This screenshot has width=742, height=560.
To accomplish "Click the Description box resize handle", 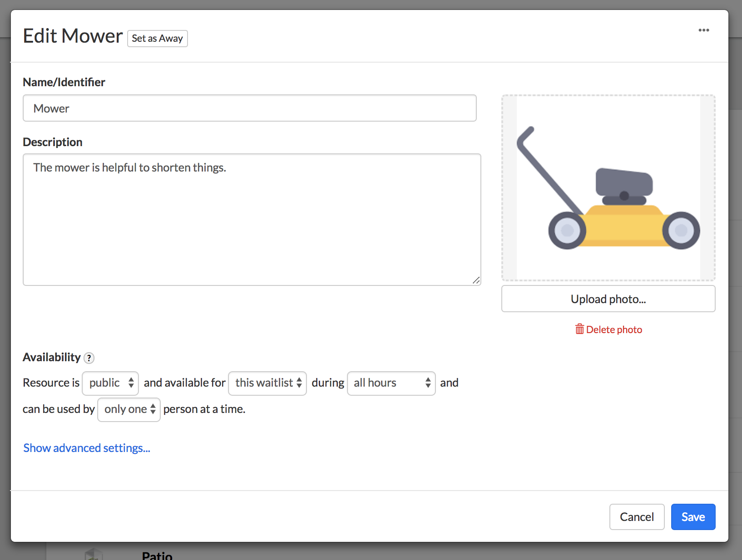I will 476,280.
